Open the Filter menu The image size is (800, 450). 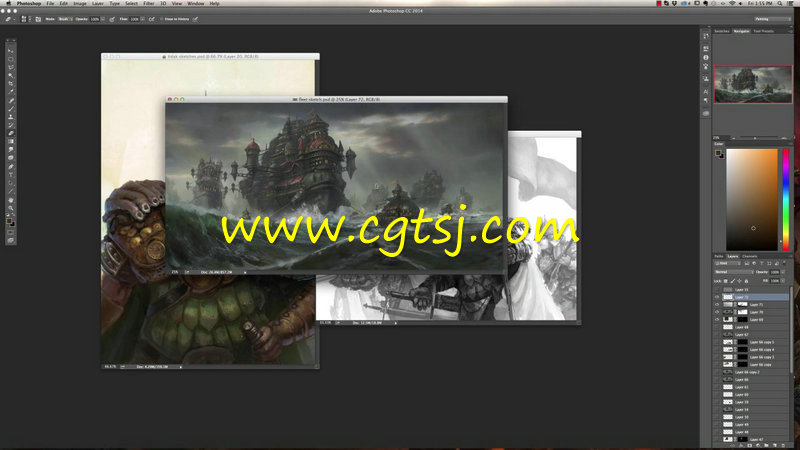pyautogui.click(x=148, y=4)
